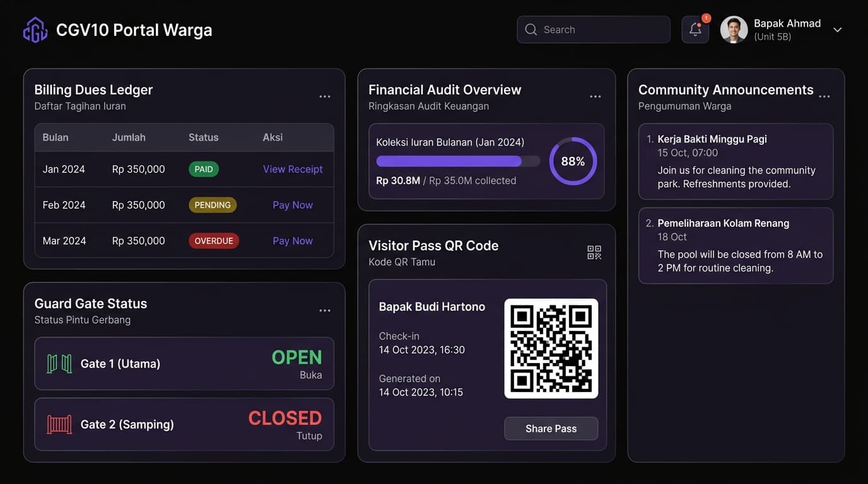Click the Bulan column header

tap(56, 137)
